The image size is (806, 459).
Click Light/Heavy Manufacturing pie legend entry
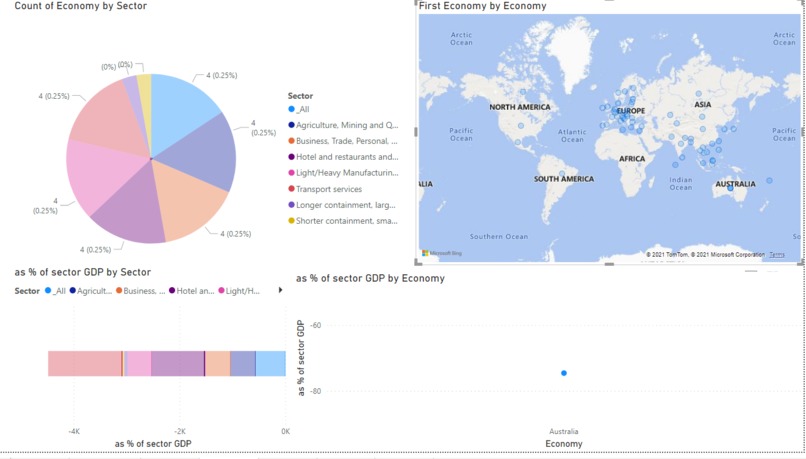point(343,173)
